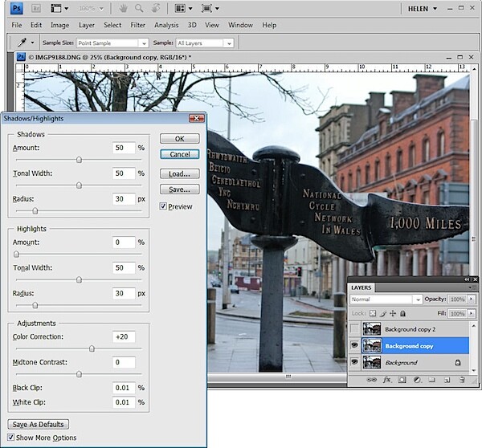Open the Sample Size Point Sample dropdown
The height and width of the screenshot is (448, 482).
(x=144, y=43)
